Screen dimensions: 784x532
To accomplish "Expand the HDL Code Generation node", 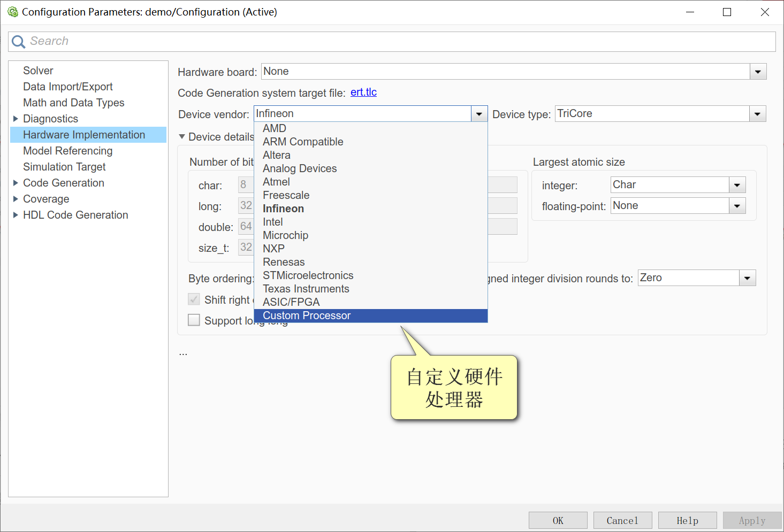I will click(x=16, y=215).
